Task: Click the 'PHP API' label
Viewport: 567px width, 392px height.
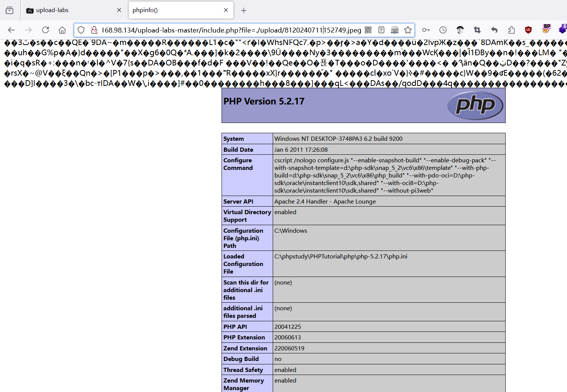Action: (x=235, y=327)
